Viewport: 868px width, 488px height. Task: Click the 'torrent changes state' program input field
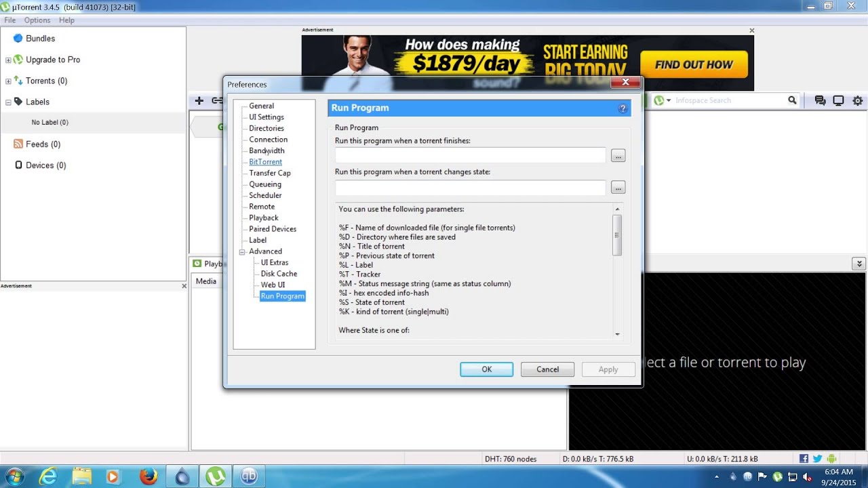coord(470,187)
